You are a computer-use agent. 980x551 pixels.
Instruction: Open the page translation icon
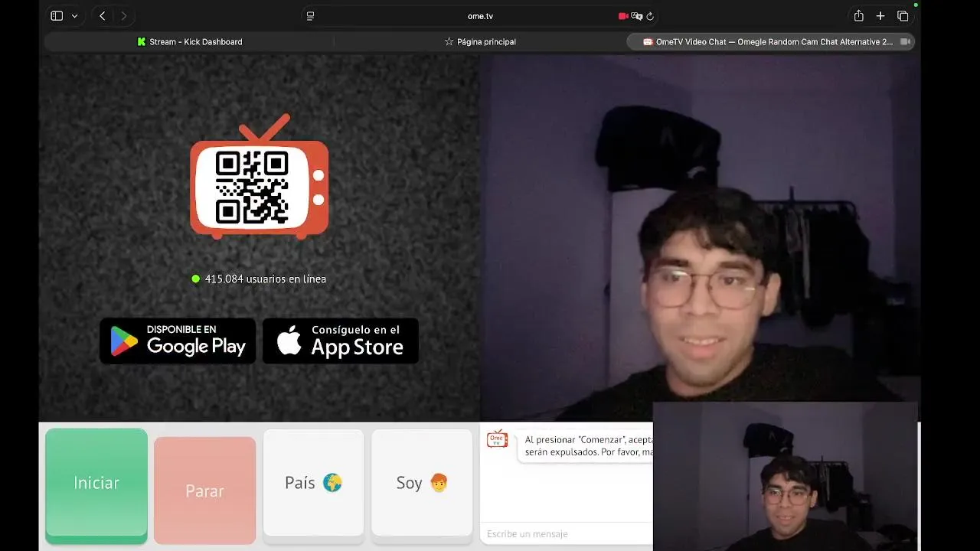636,16
